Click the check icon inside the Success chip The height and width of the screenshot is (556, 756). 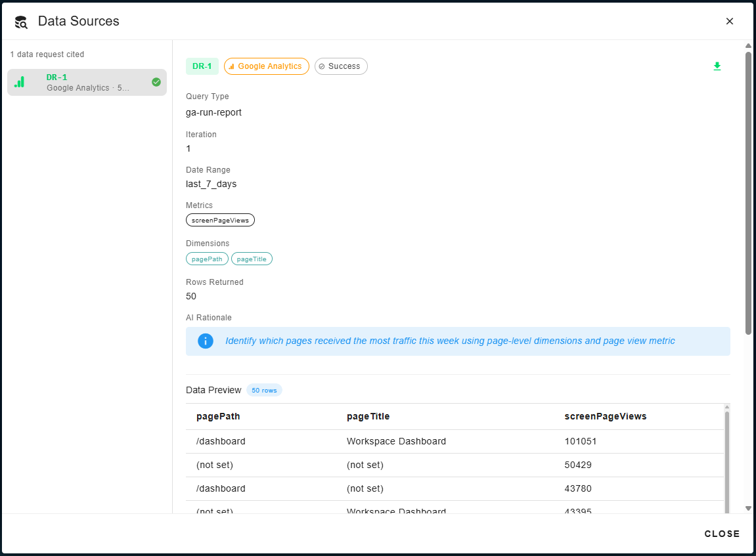(321, 66)
